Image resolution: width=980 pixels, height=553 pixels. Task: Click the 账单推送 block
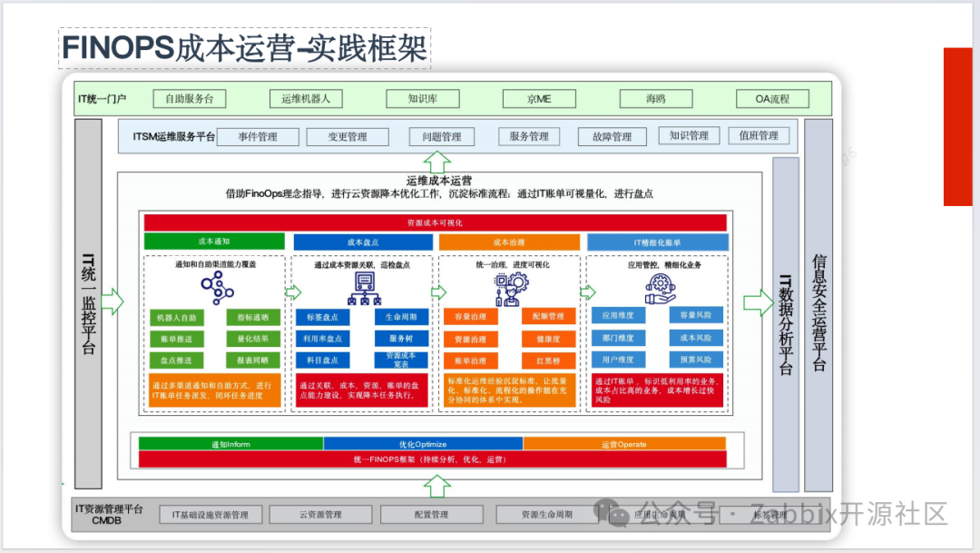(177, 339)
